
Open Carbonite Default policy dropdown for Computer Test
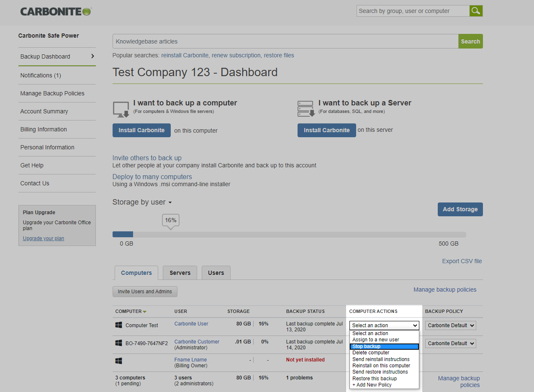(x=451, y=325)
